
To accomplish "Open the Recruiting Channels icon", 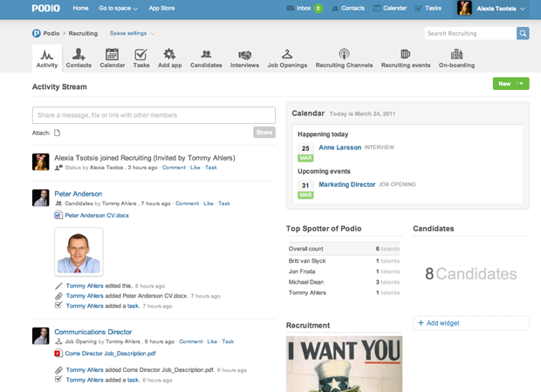I will coord(344,55).
